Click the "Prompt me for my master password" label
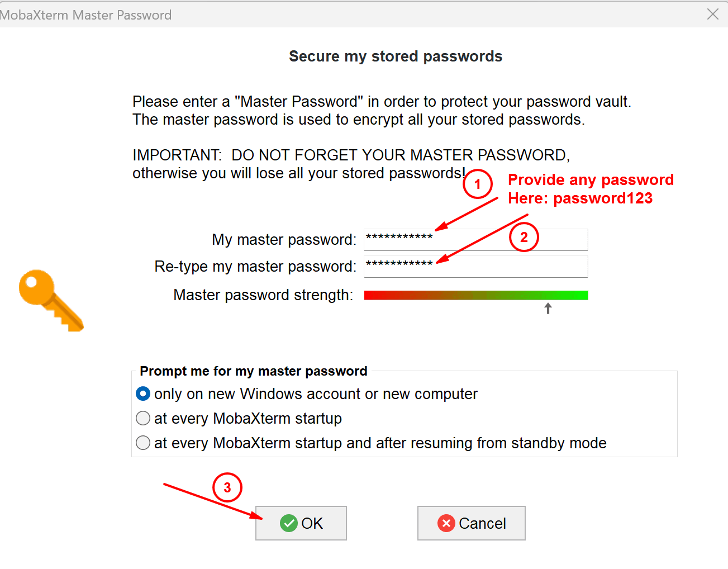Screen dimensions: 728x569 click(253, 371)
